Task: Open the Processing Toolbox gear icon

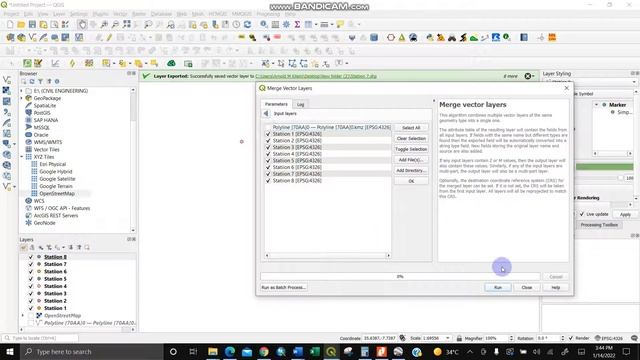Action: point(286,24)
